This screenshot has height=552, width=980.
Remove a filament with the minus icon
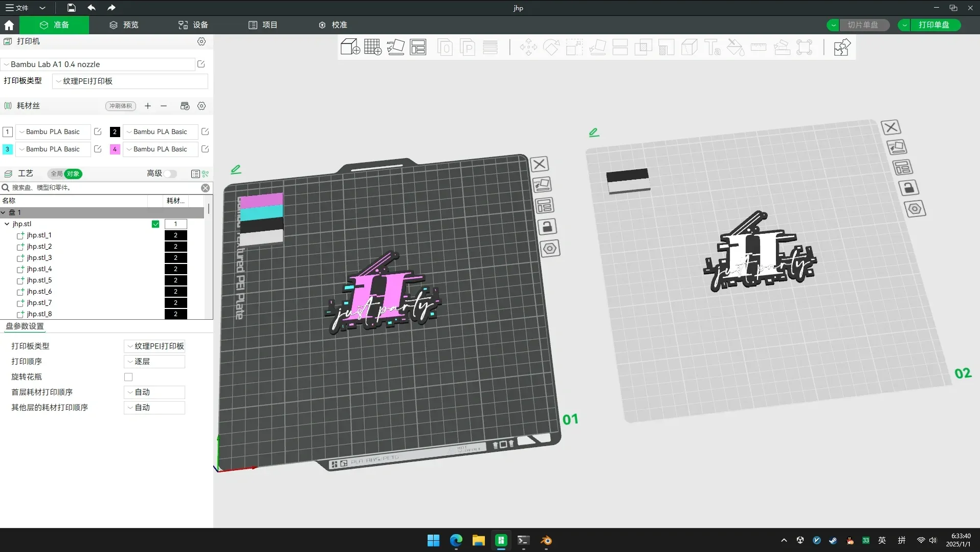164,106
